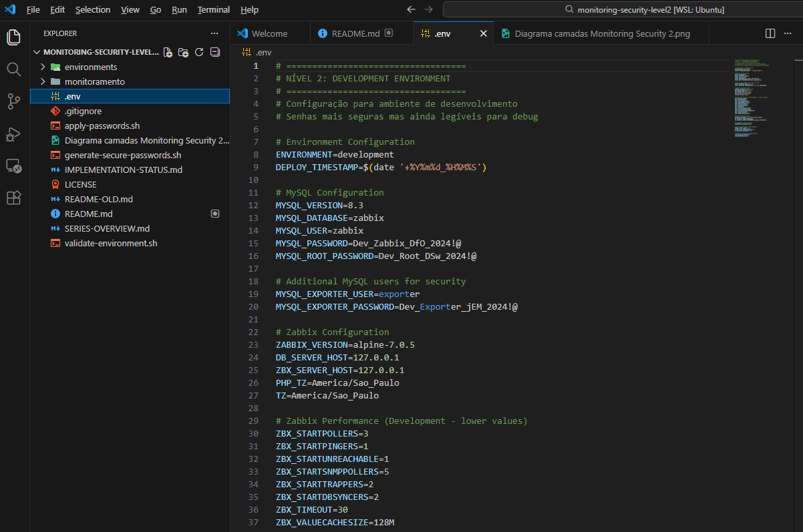Open Source Control view
Viewport: 803px width, 532px height.
pos(14,101)
